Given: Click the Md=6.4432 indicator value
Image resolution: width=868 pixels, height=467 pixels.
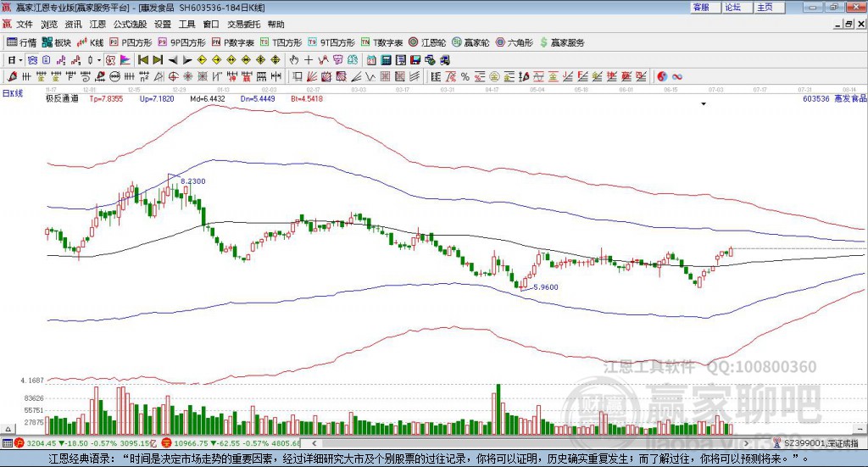Looking at the screenshot, I should point(208,98).
